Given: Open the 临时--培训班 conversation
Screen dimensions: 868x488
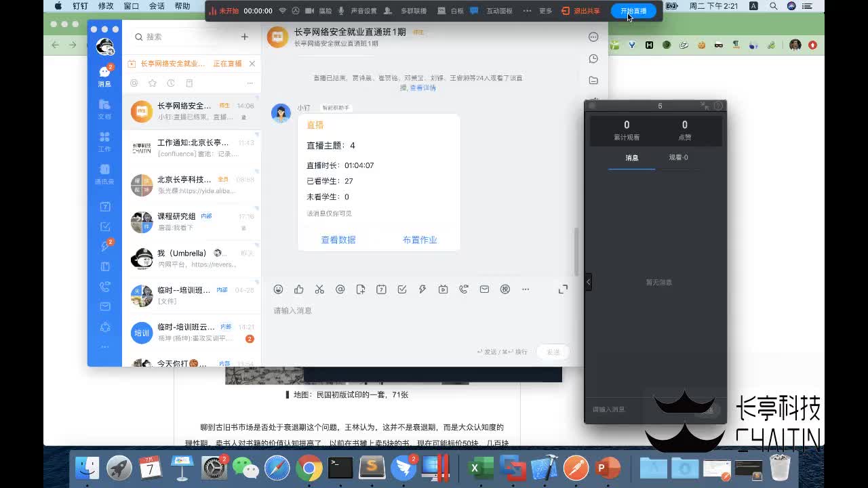Looking at the screenshot, I should pos(191,296).
